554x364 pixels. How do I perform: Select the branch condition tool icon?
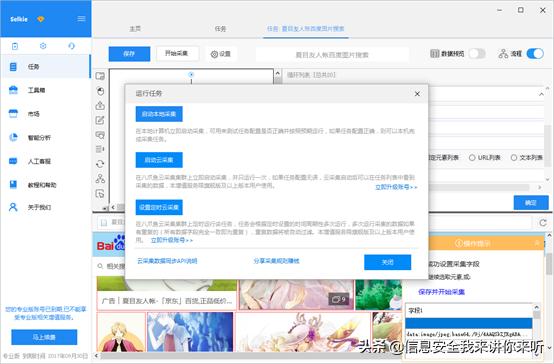tap(100, 178)
